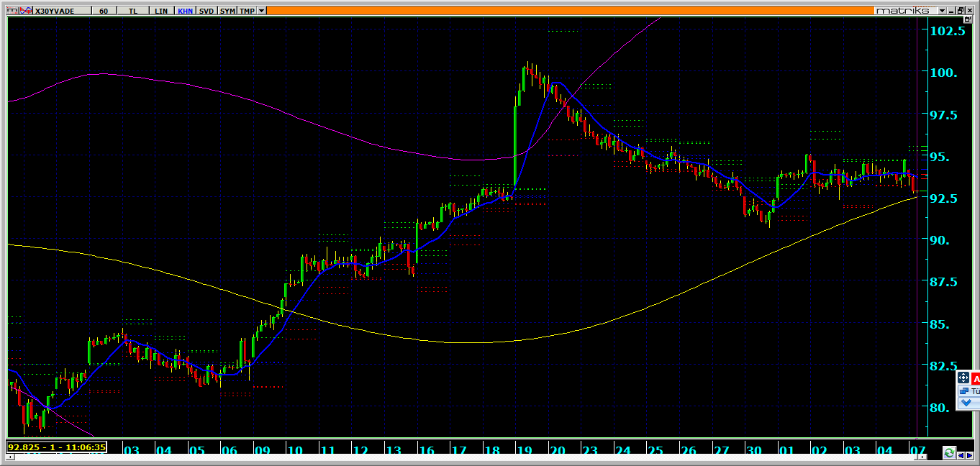Click the move crosshair icon in floating panel
Image resolution: width=980 pixels, height=466 pixels.
963,378
